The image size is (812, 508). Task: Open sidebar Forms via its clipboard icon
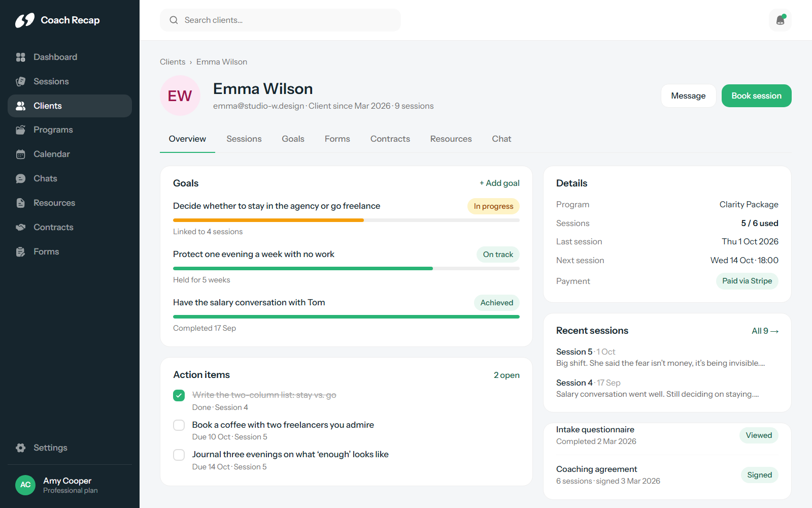(21, 252)
